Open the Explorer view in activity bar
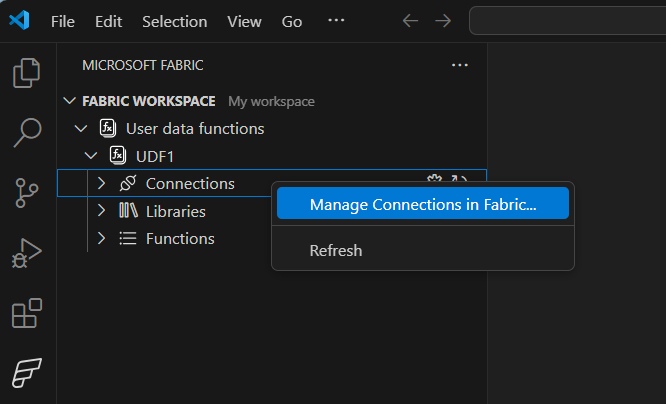This screenshot has width=666, height=404. pyautogui.click(x=27, y=73)
